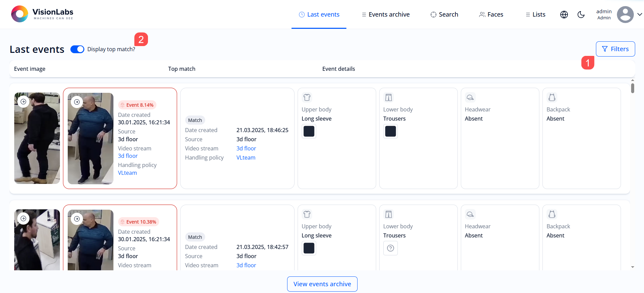Click date 21.03.2025, 18:46:25

(x=262, y=130)
